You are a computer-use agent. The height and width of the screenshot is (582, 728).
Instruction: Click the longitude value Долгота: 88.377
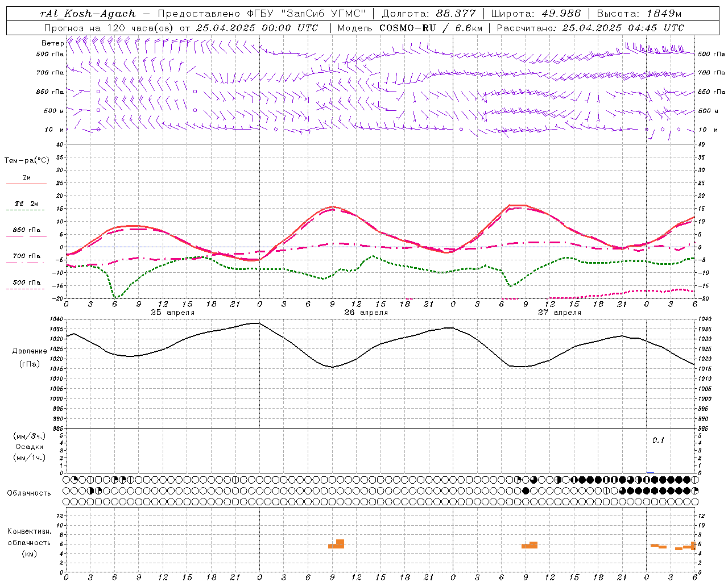tap(428, 14)
